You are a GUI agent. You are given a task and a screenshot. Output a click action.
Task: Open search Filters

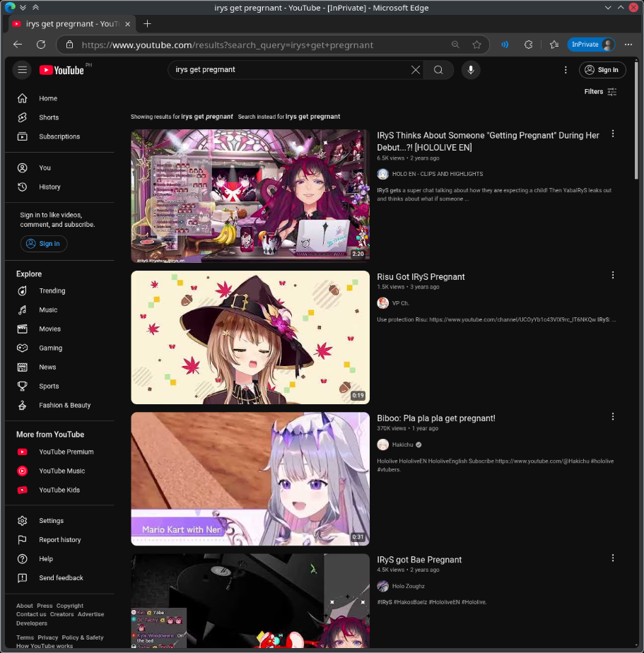(x=600, y=92)
